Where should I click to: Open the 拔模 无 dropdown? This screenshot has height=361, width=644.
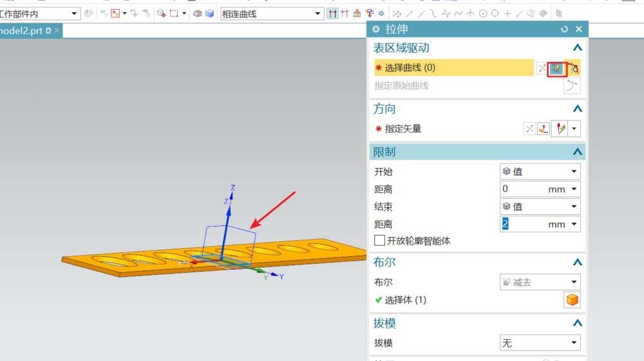click(x=540, y=342)
